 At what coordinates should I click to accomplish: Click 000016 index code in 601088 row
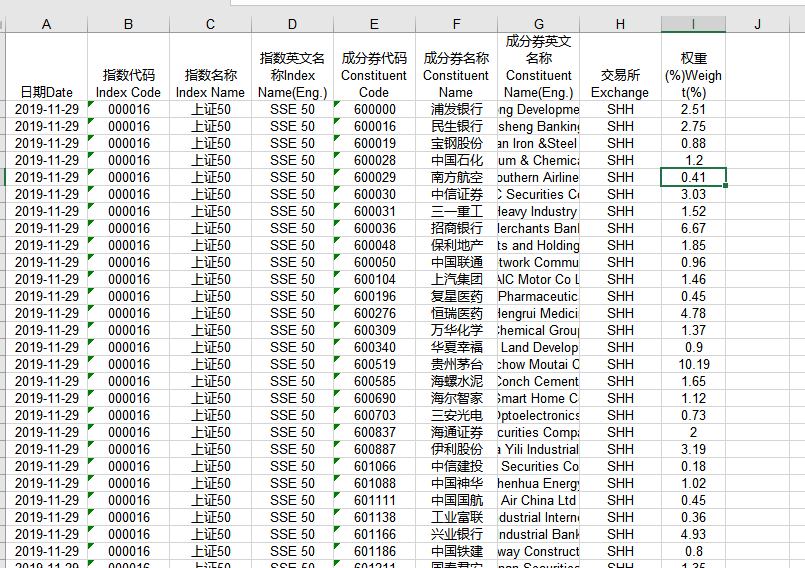click(x=128, y=483)
